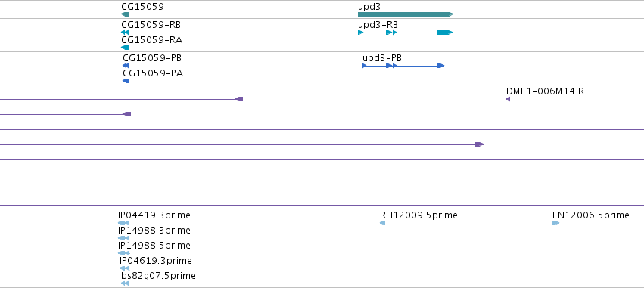Screen dimensions: 644x288
Task: Select the upd3 gene bar
Action: pyautogui.click(x=406, y=14)
